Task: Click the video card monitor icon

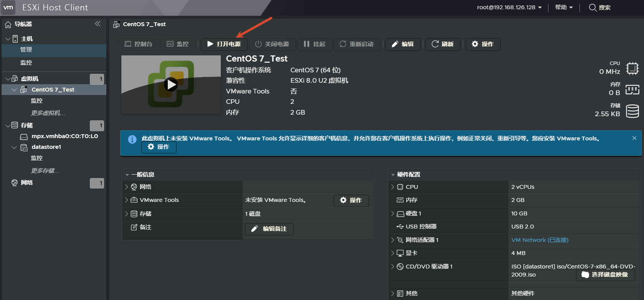Action: 400,253
